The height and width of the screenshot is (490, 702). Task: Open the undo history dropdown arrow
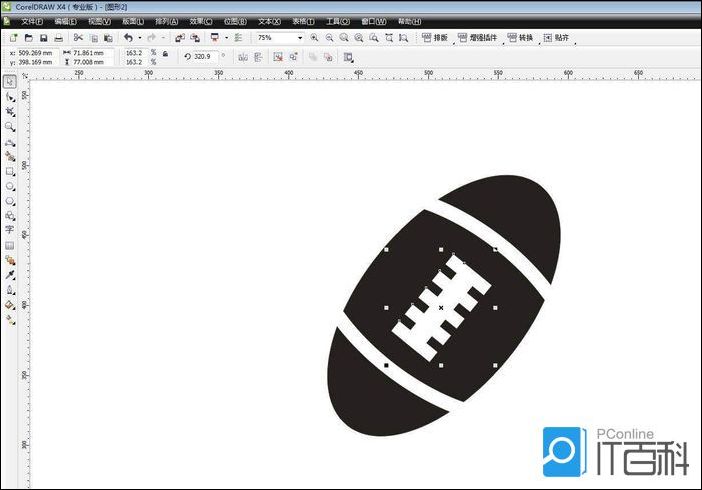(140, 38)
